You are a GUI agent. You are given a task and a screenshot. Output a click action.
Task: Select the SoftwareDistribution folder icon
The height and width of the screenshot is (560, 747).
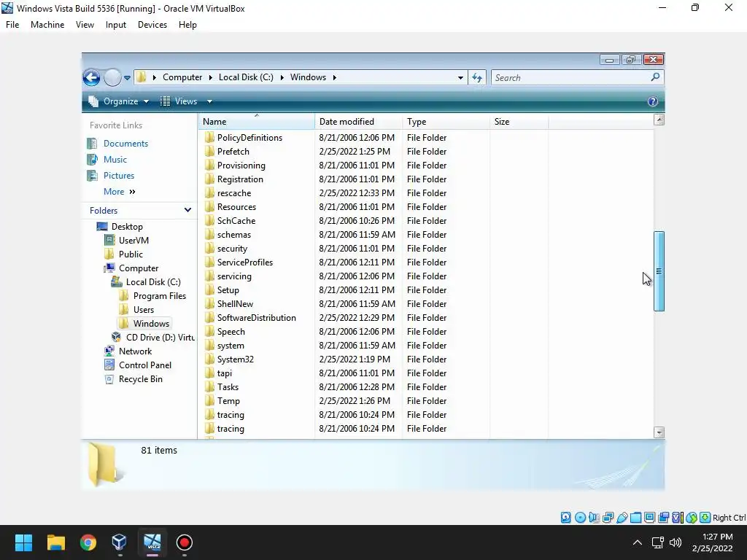[209, 318]
